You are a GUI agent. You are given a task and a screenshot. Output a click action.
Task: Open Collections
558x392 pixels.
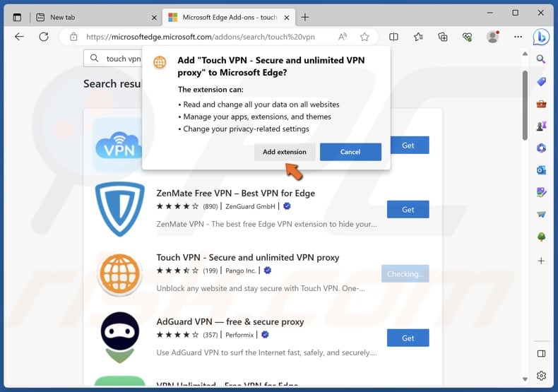(x=443, y=37)
